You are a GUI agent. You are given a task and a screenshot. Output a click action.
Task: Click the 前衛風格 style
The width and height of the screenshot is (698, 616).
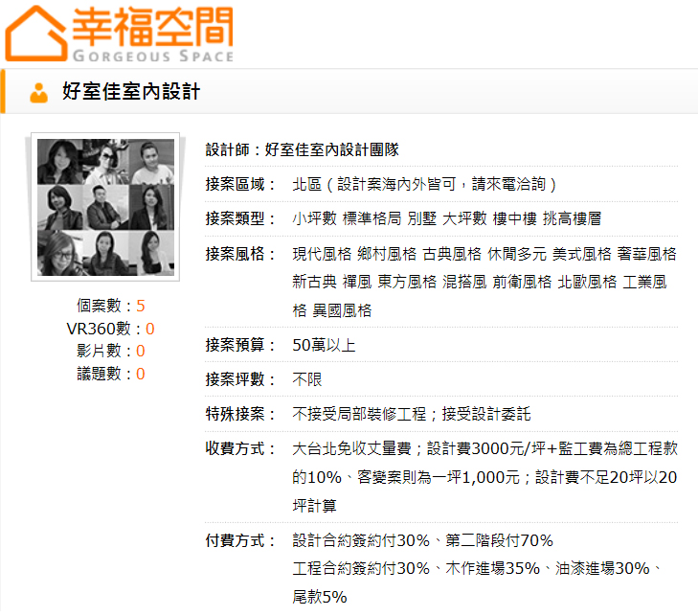522,282
